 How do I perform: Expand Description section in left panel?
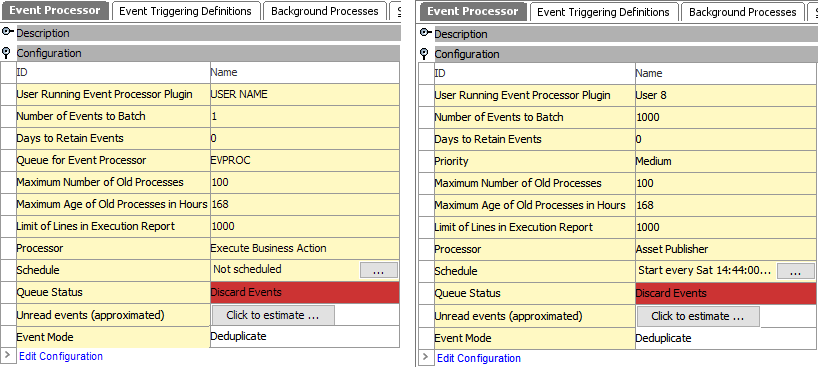click(x=7, y=32)
